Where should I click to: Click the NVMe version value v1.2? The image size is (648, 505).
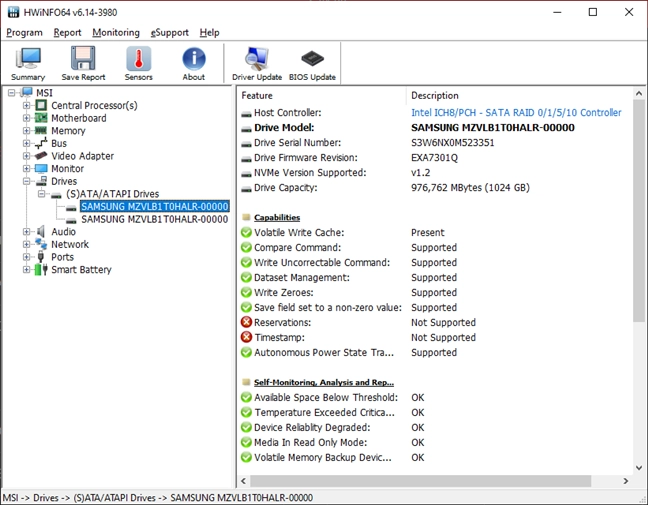[x=420, y=173]
